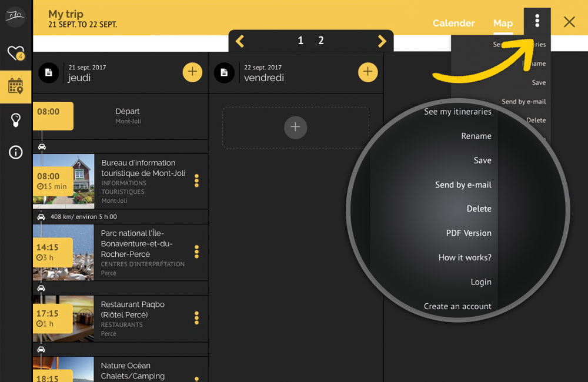The width and height of the screenshot is (588, 382).
Task: Open the note icon for jeudi
Action: pos(49,72)
